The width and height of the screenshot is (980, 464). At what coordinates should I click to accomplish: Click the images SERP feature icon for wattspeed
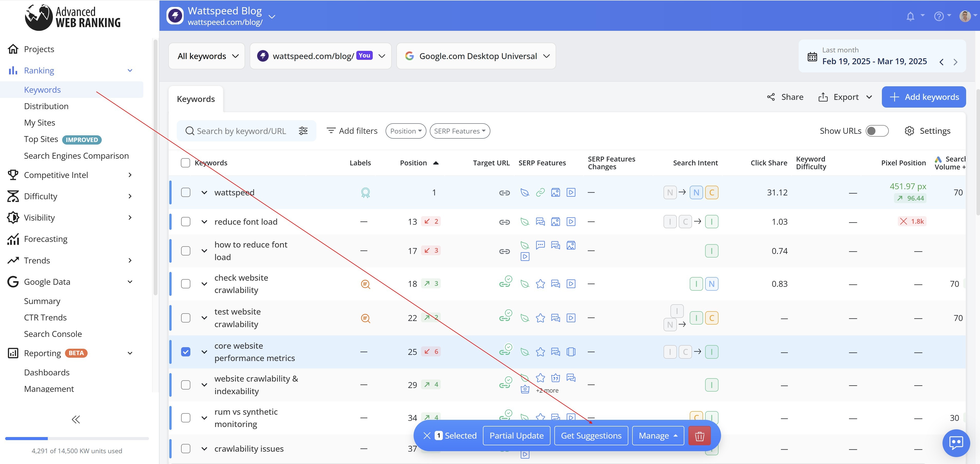point(555,192)
